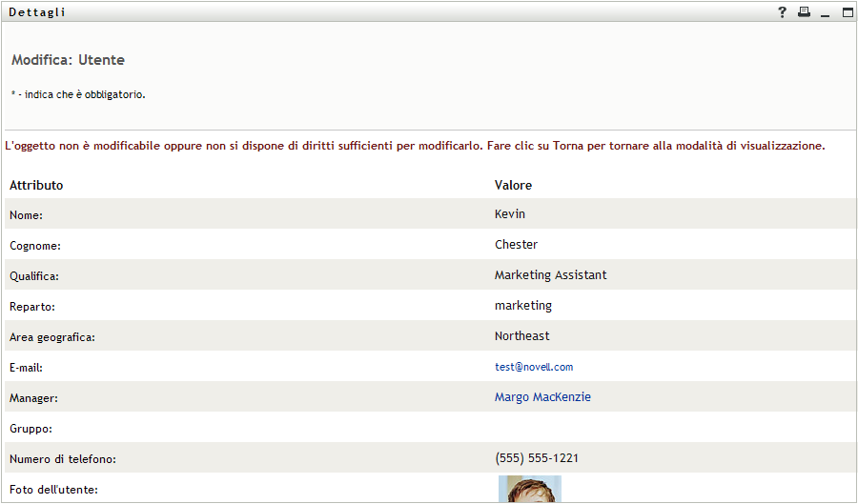Click the Foto dell'utente label
This screenshot has width=858, height=504.
click(x=54, y=490)
